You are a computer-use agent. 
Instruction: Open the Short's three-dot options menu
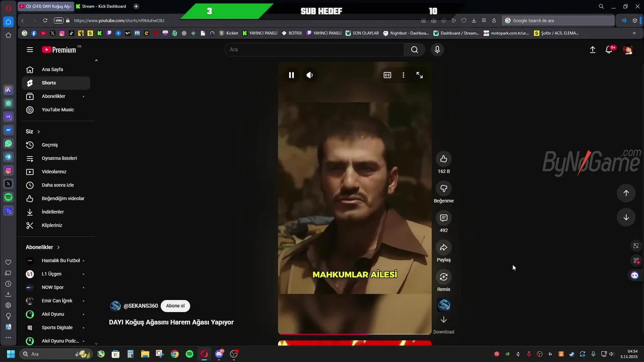(x=403, y=75)
